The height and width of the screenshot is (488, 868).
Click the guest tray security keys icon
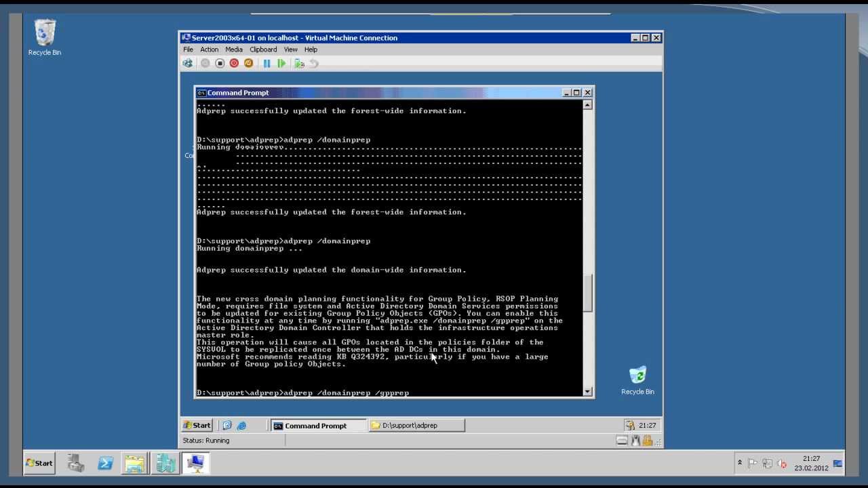(x=631, y=426)
